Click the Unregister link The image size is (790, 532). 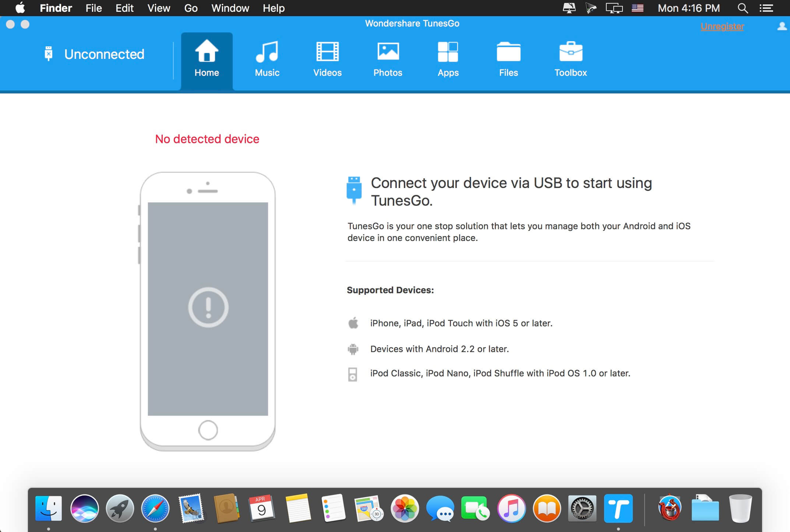point(722,26)
